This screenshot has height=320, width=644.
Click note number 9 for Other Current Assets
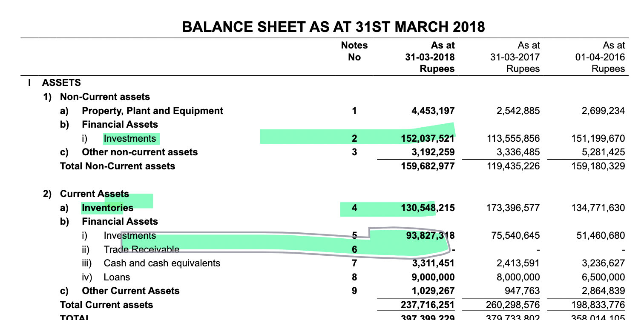click(354, 291)
